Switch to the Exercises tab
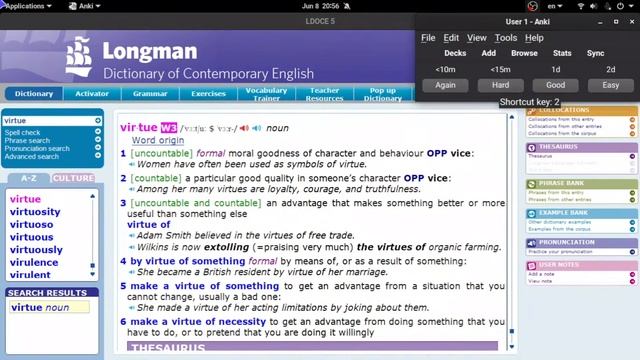The height and width of the screenshot is (360, 640). (x=208, y=94)
